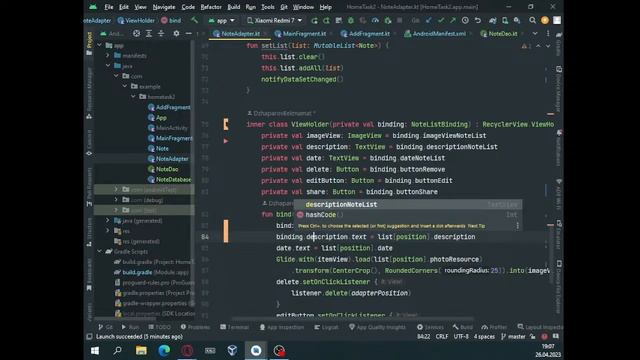Open Microsoft Edge from the taskbar
Screen dimensions: 640x360
coord(164,351)
